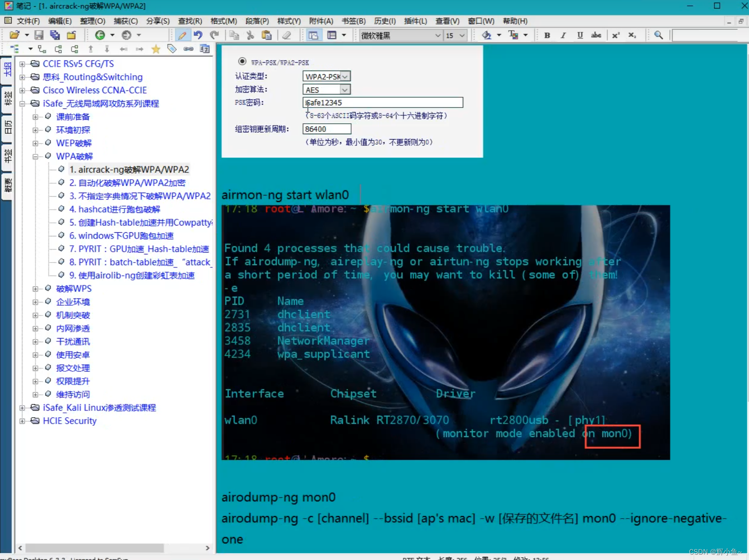Expand the HCIE Security node
Viewport: 749px width, 560px height.
tap(22, 421)
